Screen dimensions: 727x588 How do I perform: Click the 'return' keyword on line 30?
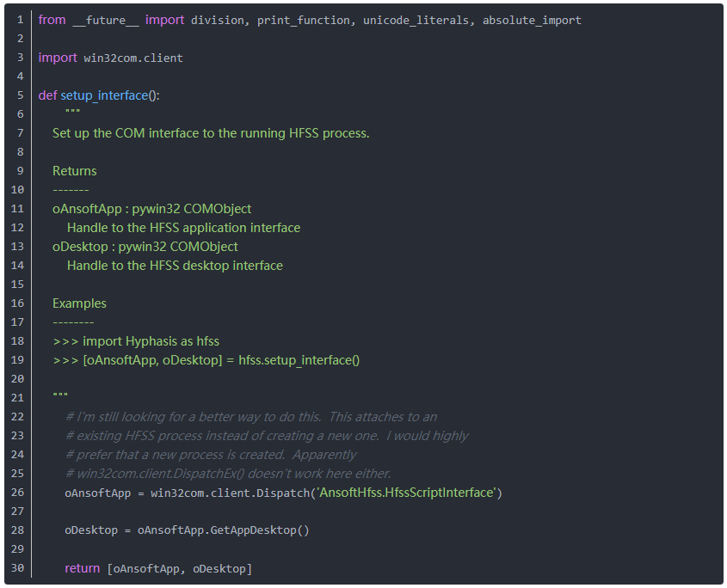click(82, 568)
